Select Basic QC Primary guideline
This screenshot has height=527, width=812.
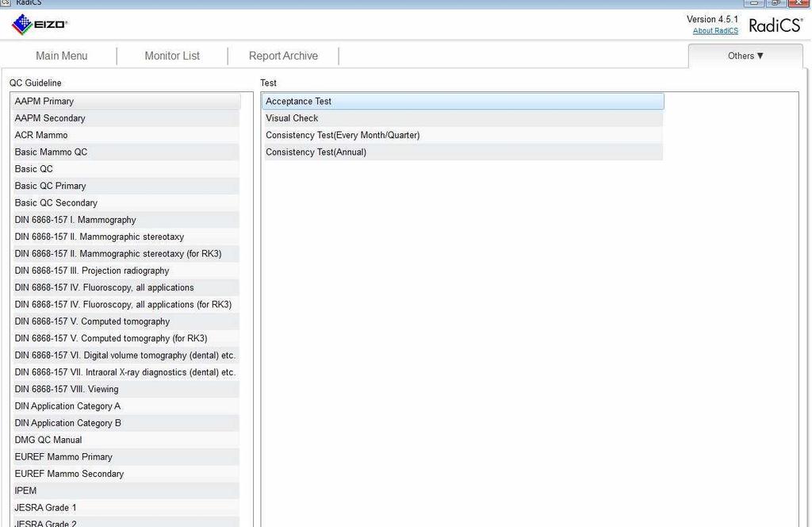tap(126, 186)
